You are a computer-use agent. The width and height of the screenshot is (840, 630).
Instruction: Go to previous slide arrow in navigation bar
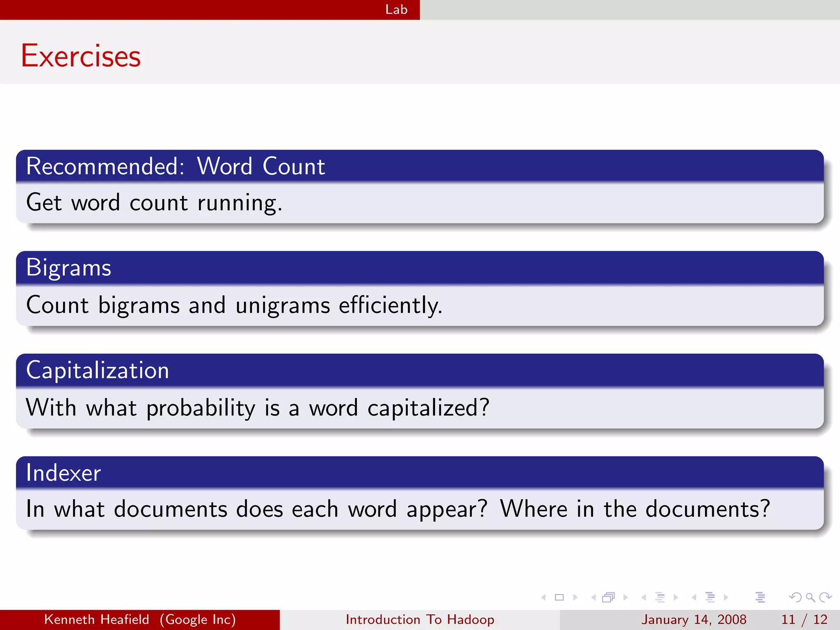pyautogui.click(x=543, y=598)
